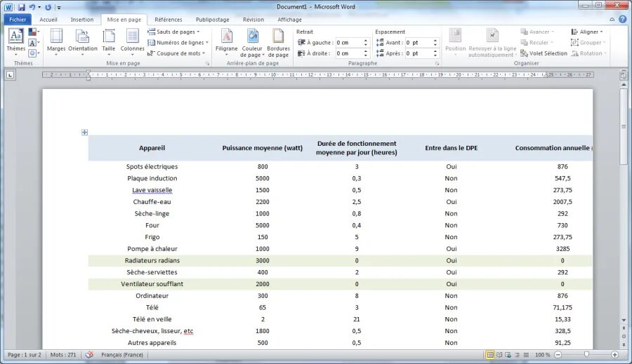
Task: Open the Filigrane watermark gallery
Action: point(227,42)
